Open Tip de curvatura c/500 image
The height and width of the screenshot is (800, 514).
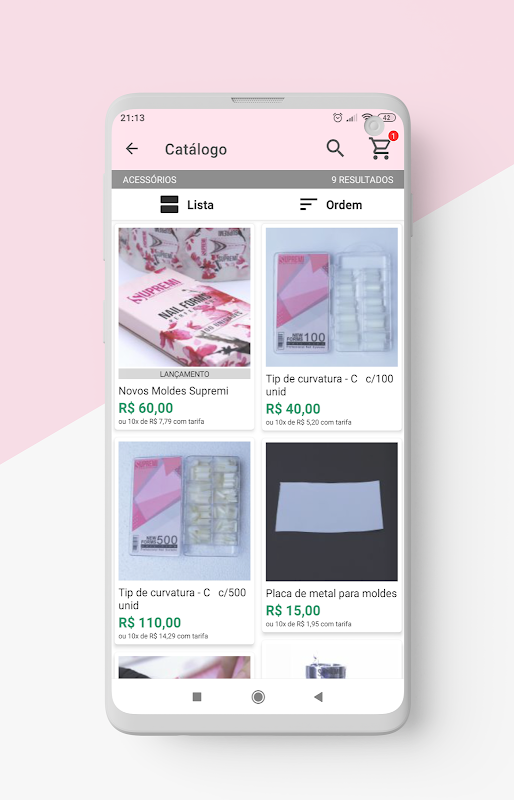184,511
